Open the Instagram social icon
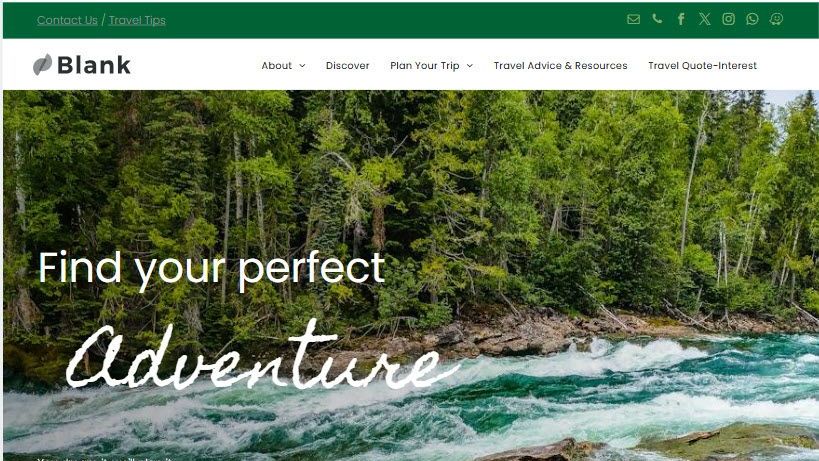This screenshot has width=819, height=461. tap(729, 19)
